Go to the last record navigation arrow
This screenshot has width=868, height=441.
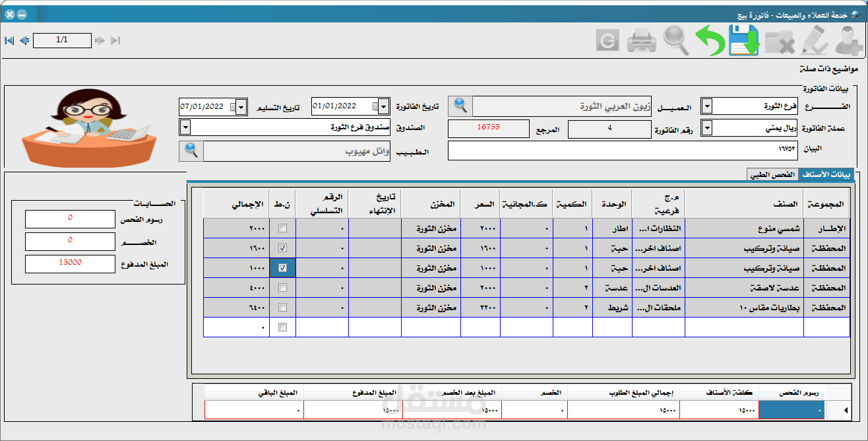pos(115,40)
